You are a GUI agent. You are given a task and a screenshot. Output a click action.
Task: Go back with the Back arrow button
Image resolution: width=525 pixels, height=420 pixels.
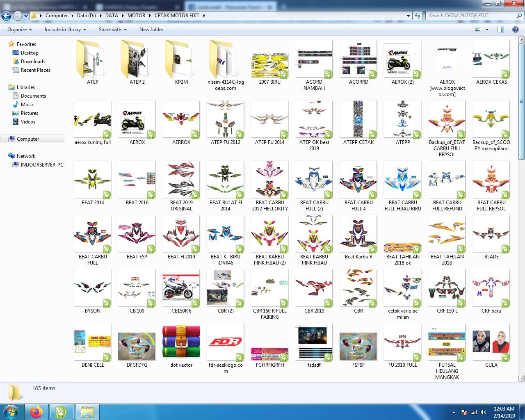pyautogui.click(x=6, y=16)
